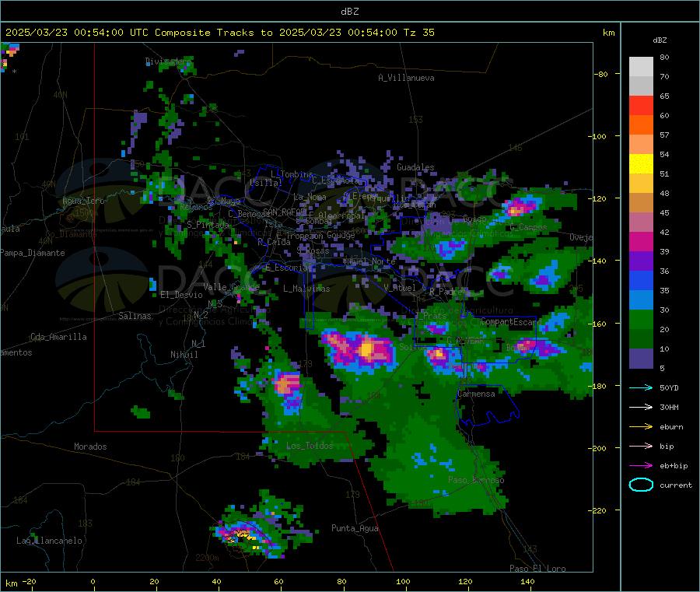The height and width of the screenshot is (592, 700).
Task: Click the 'El_Desvio' map label
Action: pos(181,295)
